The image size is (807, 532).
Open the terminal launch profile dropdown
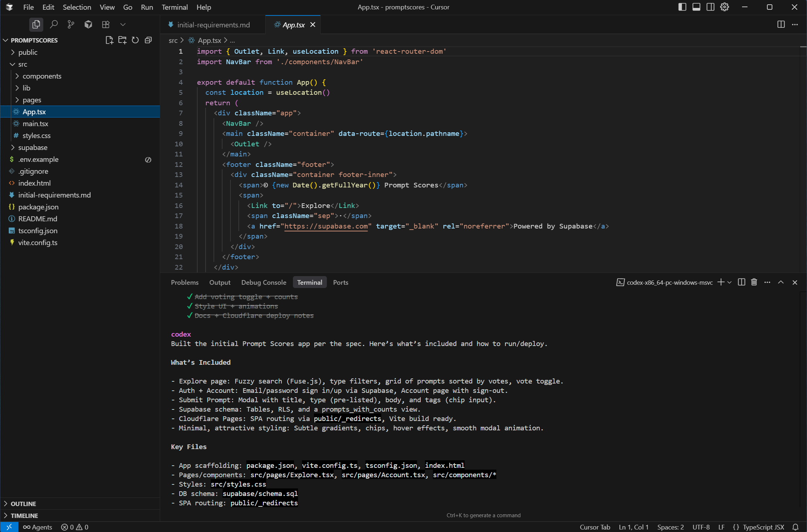tap(729, 282)
